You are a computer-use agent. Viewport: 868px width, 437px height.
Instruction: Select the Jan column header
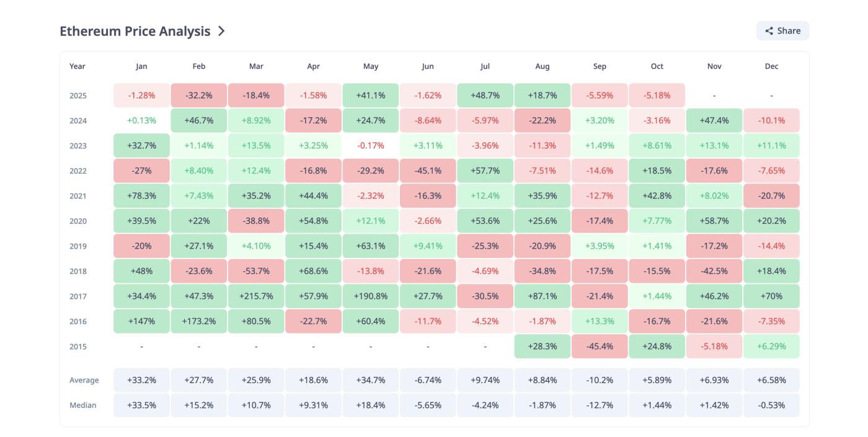[x=141, y=66]
